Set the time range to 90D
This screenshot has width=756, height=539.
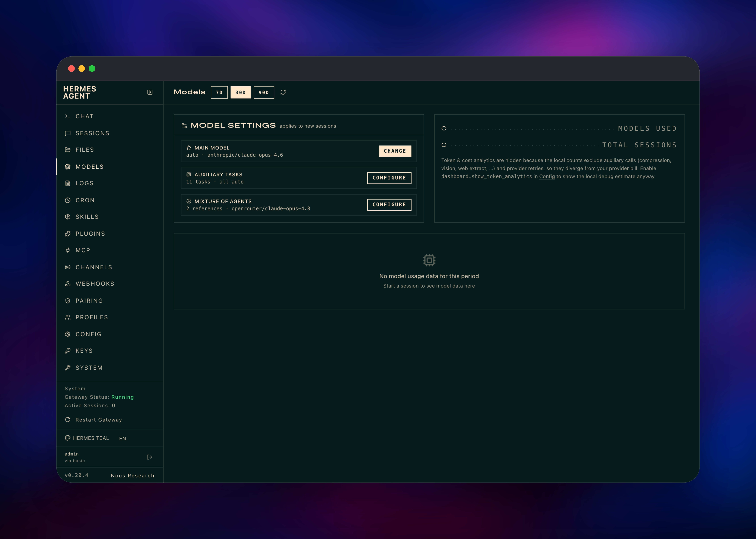point(264,92)
